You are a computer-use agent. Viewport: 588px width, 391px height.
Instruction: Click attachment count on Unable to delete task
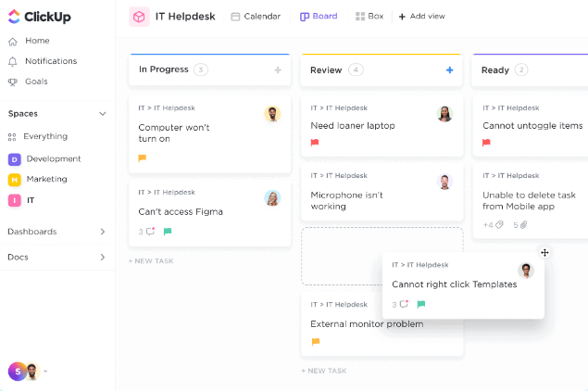(520, 225)
